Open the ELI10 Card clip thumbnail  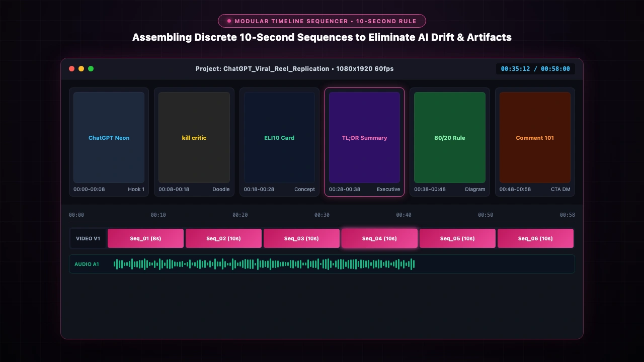click(x=279, y=137)
